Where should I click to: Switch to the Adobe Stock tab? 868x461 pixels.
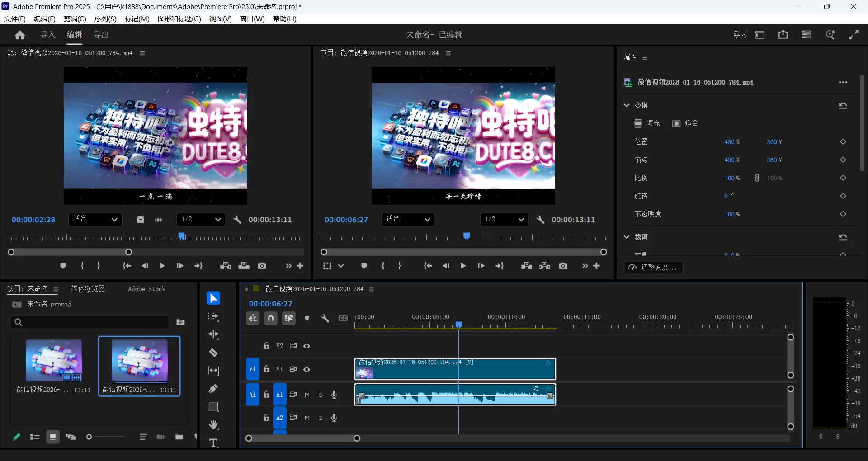[x=146, y=288]
